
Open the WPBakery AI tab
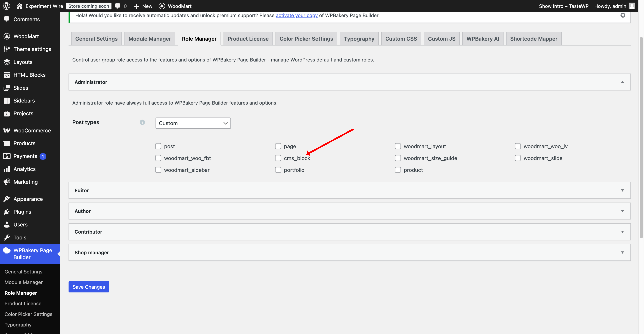(483, 39)
